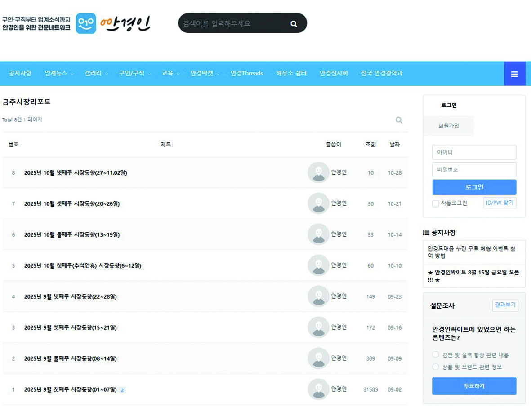The width and height of the screenshot is (531, 420).
Task: Click the 아이디 input field
Action: (x=474, y=152)
